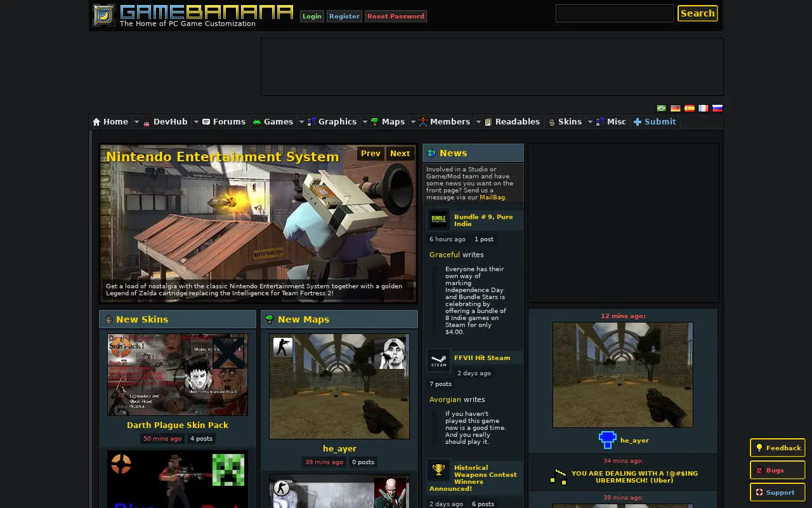Focus the search input field
This screenshot has width=812, height=508.
coord(614,13)
